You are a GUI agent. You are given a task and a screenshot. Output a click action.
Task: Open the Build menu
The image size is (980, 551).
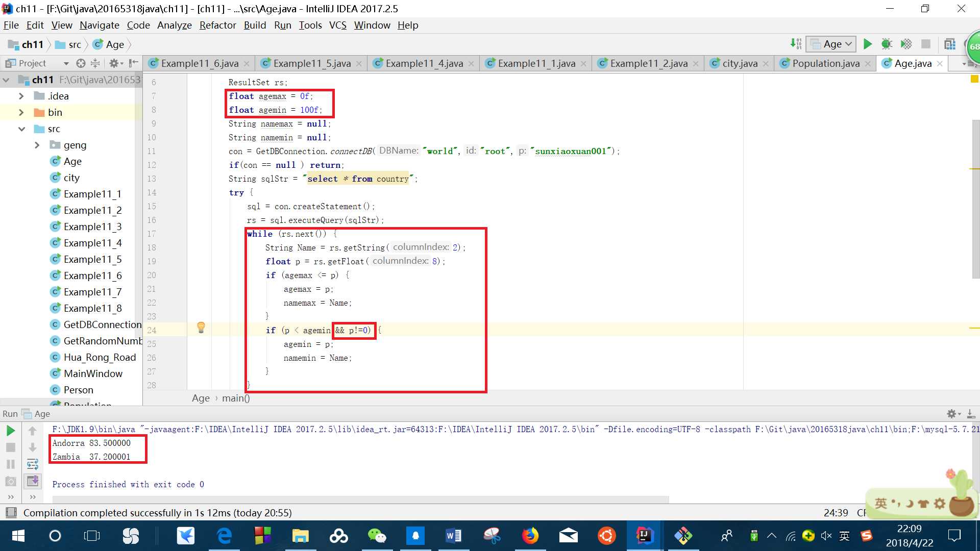point(255,25)
